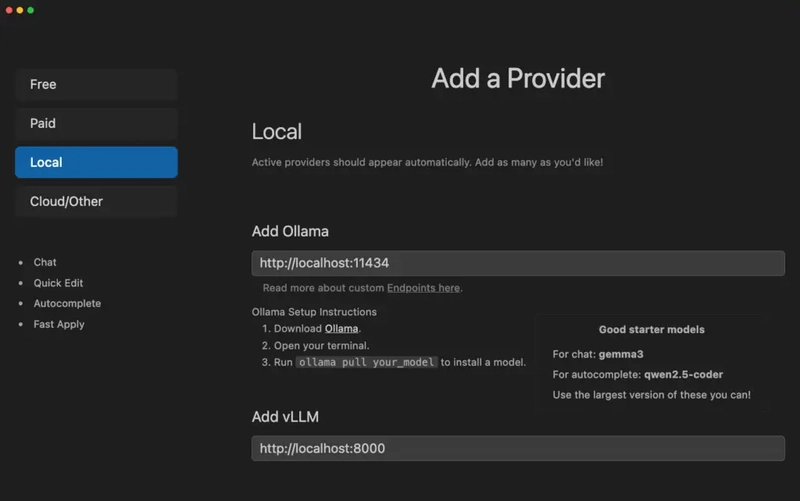The height and width of the screenshot is (501, 800).
Task: Click the Ollama endpoint URL field
Action: click(518, 263)
